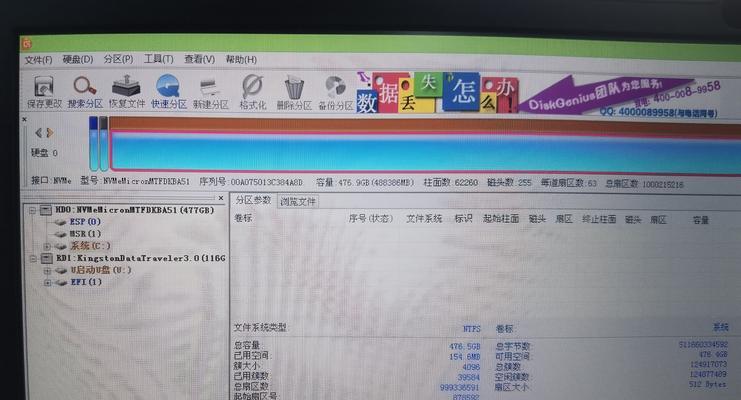This screenshot has height=400, width=741.
Task: Launch Quick Partition (快速分区)
Action: [x=169, y=92]
